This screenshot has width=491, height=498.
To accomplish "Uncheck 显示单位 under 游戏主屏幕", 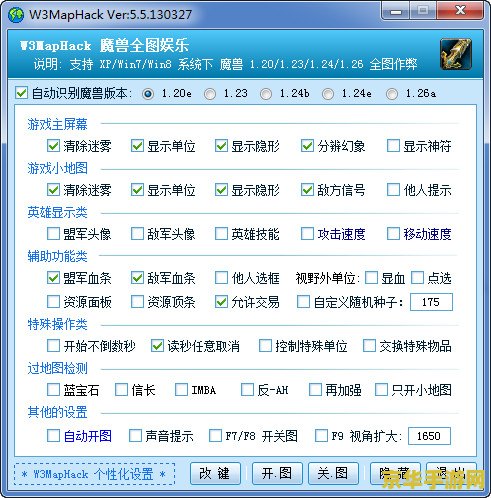I will [x=137, y=146].
